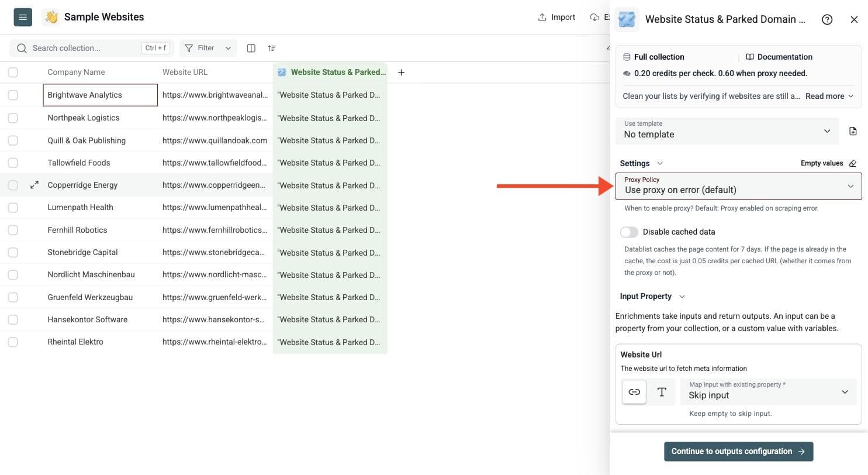
Task: Select the Full collection tab
Action: pyautogui.click(x=653, y=57)
